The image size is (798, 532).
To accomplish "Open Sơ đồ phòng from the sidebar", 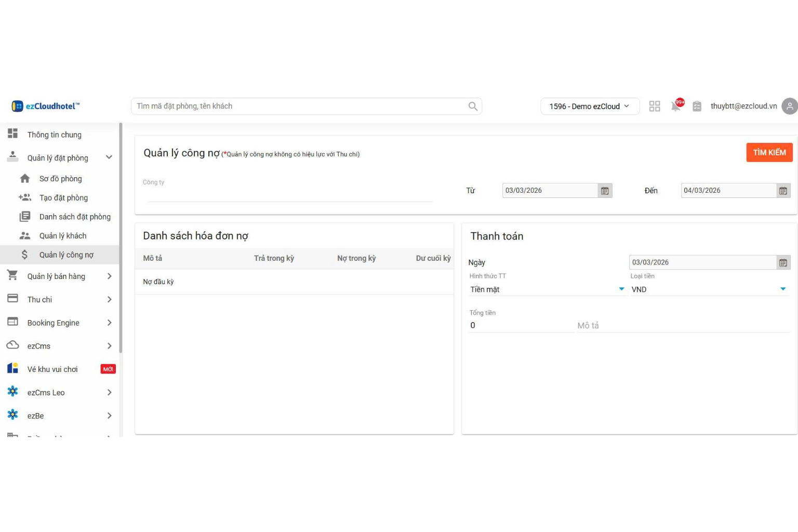I will (60, 179).
